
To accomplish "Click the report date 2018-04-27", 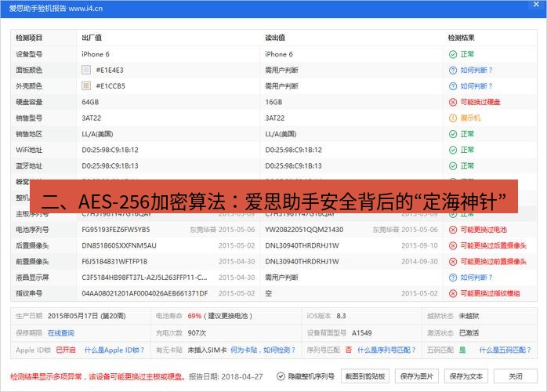I will (242, 376).
